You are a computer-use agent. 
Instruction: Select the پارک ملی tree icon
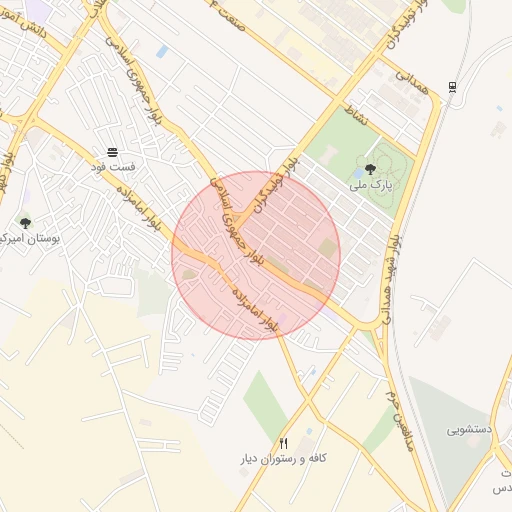point(370,169)
